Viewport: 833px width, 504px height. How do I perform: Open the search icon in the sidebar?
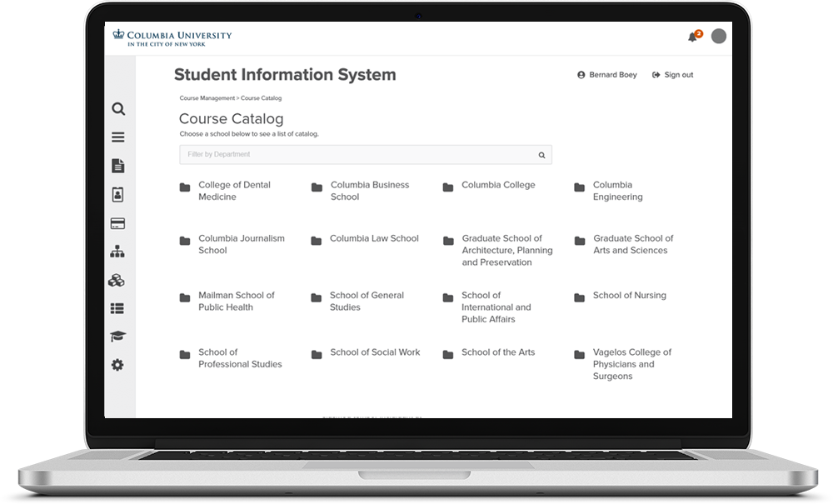118,109
